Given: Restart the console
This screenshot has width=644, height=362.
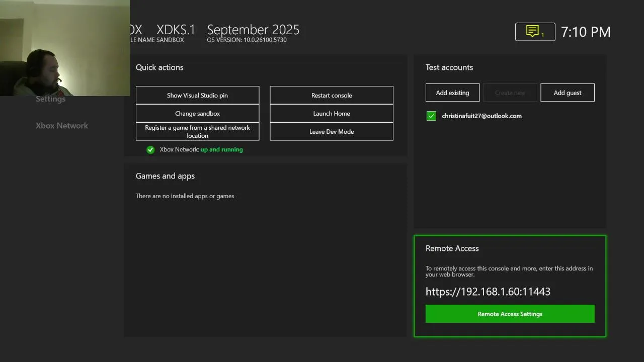Looking at the screenshot, I should click(332, 96).
